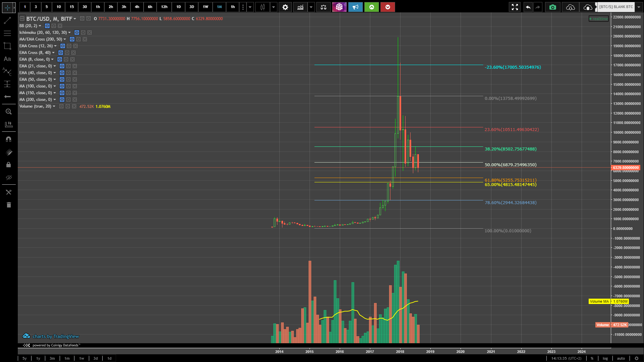The height and width of the screenshot is (362, 644).
Task: Enter fullscreen mode
Action: (515, 7)
